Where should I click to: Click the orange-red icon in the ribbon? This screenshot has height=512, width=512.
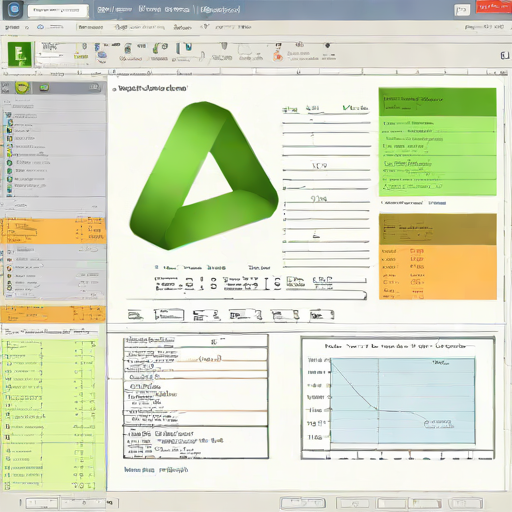[278, 57]
